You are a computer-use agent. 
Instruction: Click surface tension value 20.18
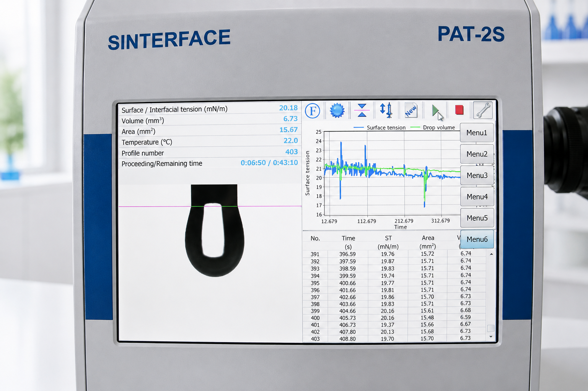click(288, 108)
